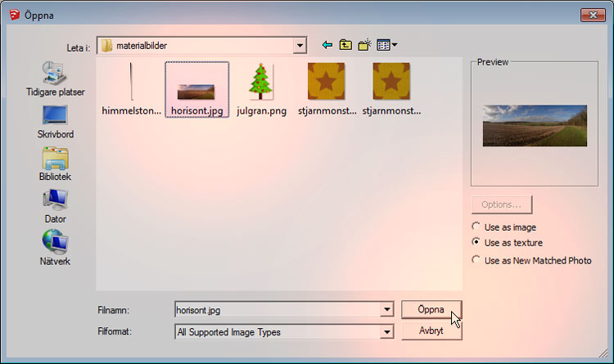Image resolution: width=614 pixels, height=364 pixels.
Task: Select Use as New Matched Photo option
Action: point(476,260)
